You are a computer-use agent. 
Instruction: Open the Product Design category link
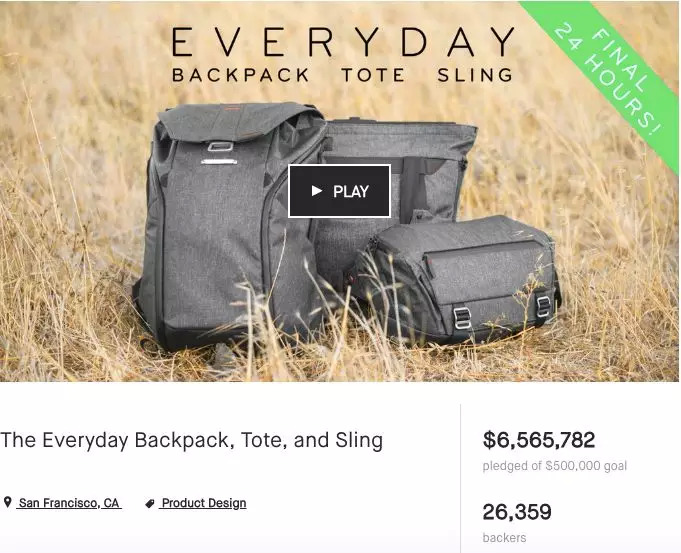point(203,503)
